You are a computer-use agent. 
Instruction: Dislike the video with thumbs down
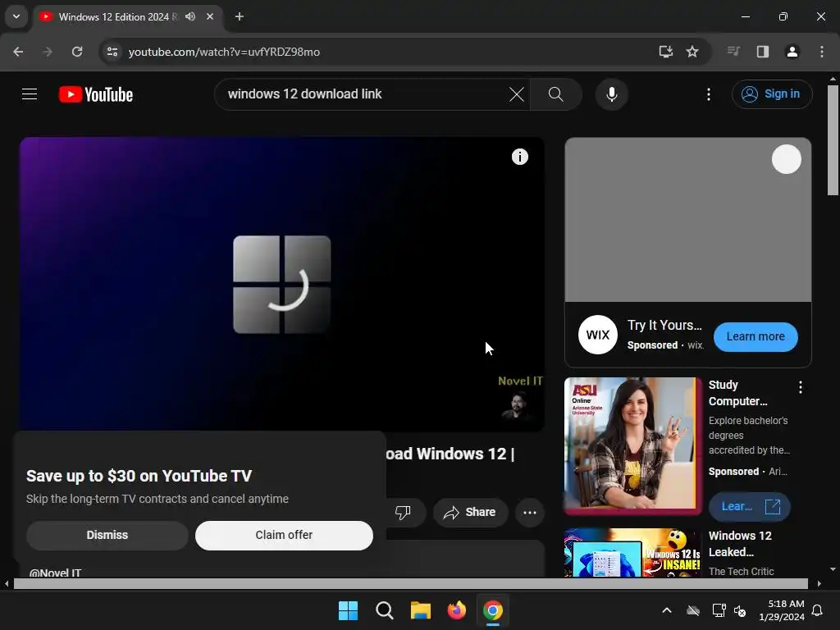(x=403, y=512)
